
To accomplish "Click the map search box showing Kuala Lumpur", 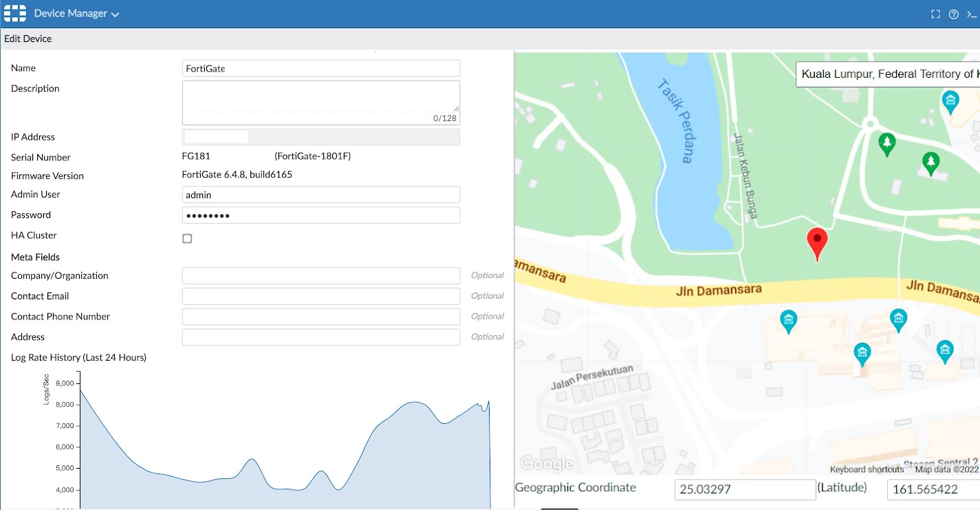I will click(x=888, y=74).
